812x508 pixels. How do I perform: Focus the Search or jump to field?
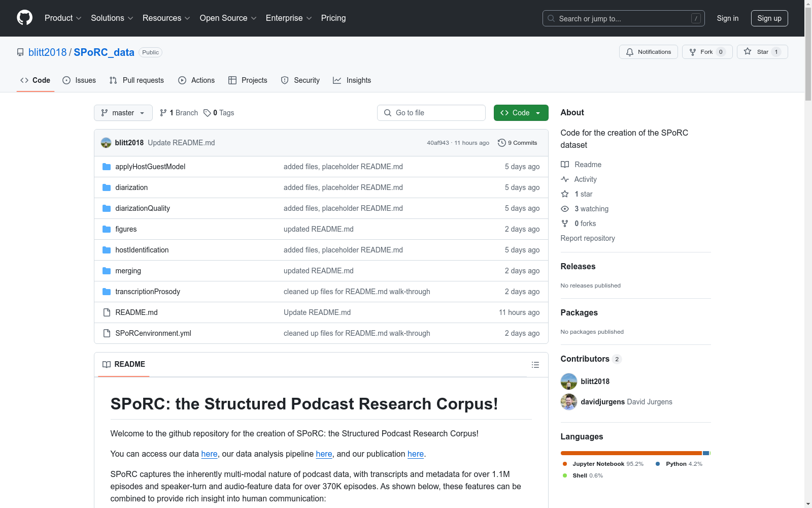pyautogui.click(x=623, y=18)
